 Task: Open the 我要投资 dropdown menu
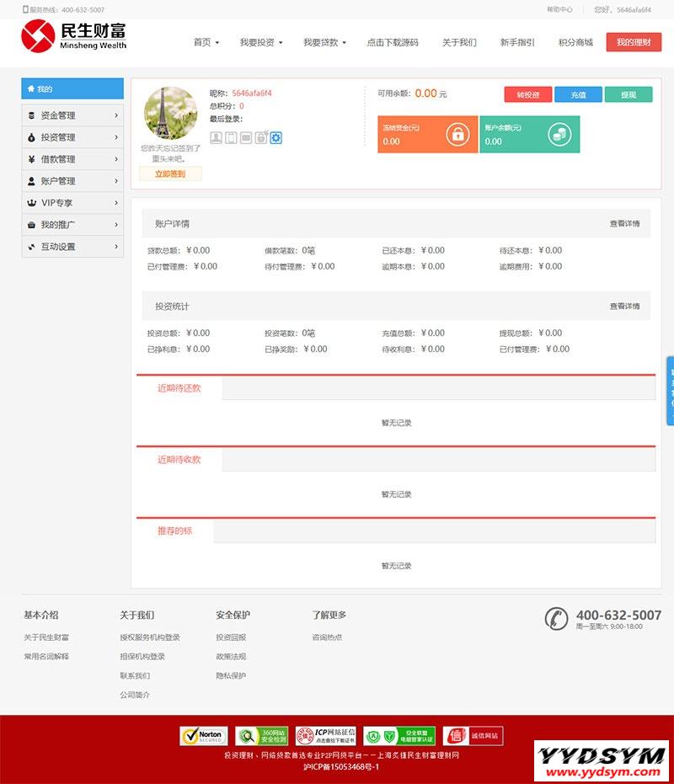[x=260, y=42]
